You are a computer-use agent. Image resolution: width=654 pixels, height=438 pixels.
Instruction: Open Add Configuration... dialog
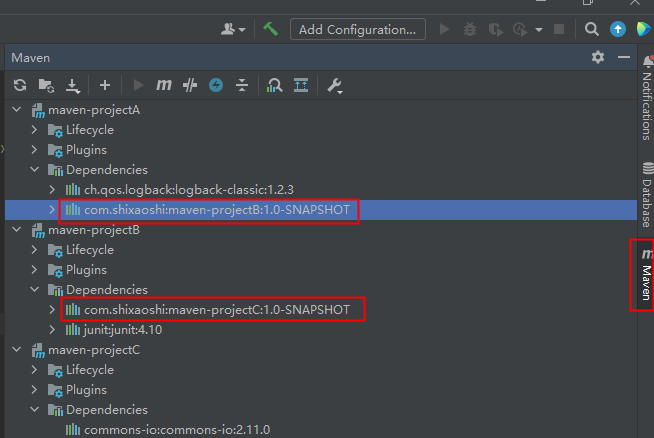pyautogui.click(x=357, y=30)
